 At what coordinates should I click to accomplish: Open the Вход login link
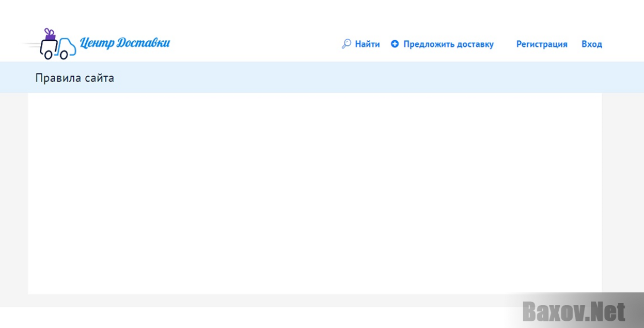point(592,44)
